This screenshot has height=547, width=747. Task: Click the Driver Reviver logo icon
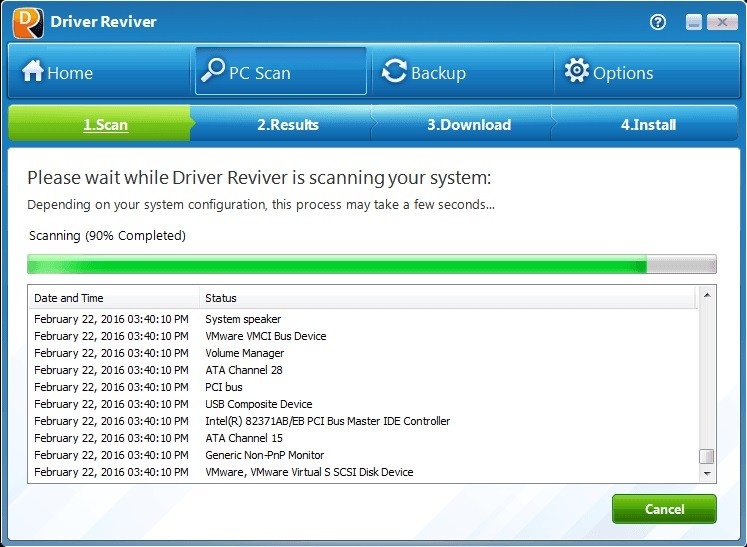tap(28, 23)
